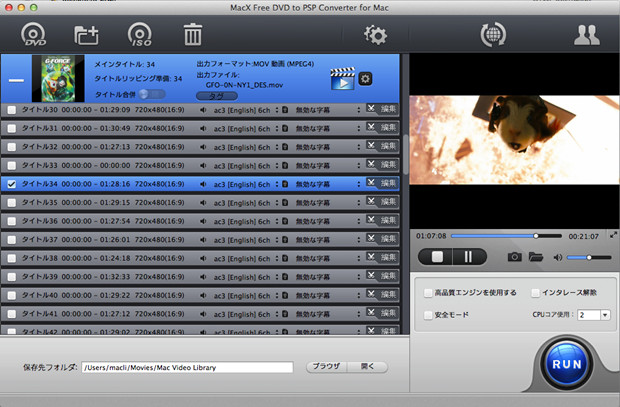Check the タイトル39 checkbox
Screen dimensions: 620x407
tap(12, 277)
